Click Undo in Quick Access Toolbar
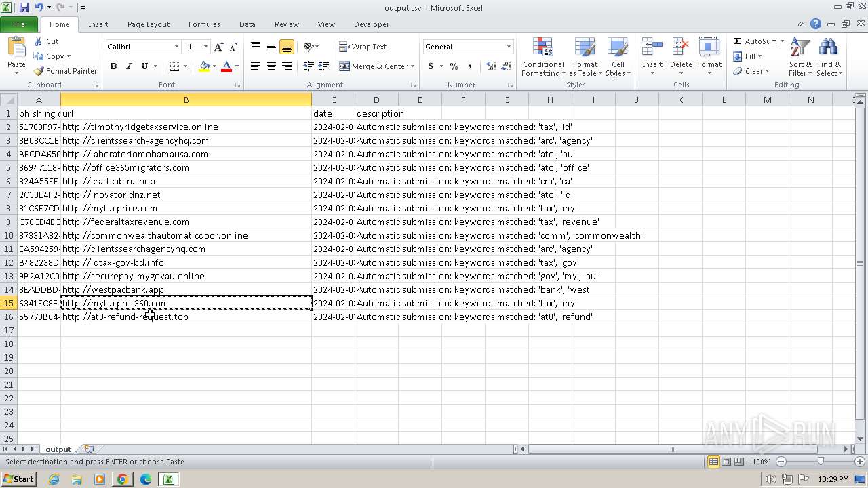Screen dimensions: 868x488 pyautogui.click(x=39, y=7)
